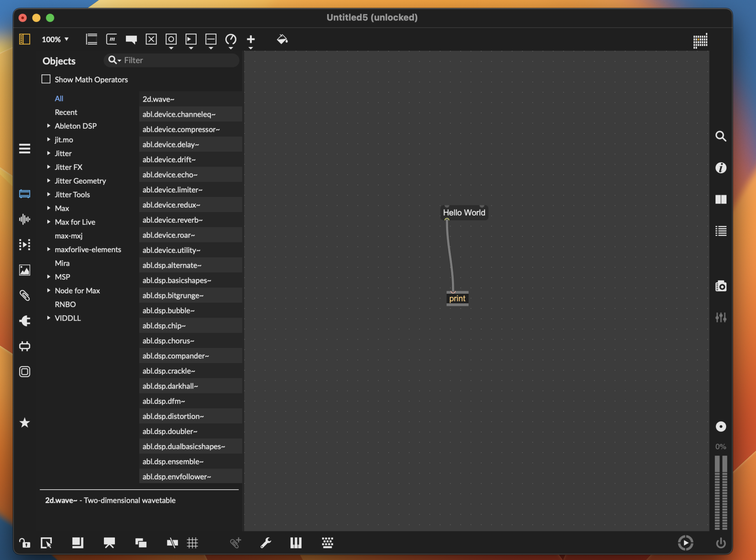Open the Max Console list icon
This screenshot has height=560, width=756.
click(x=720, y=231)
